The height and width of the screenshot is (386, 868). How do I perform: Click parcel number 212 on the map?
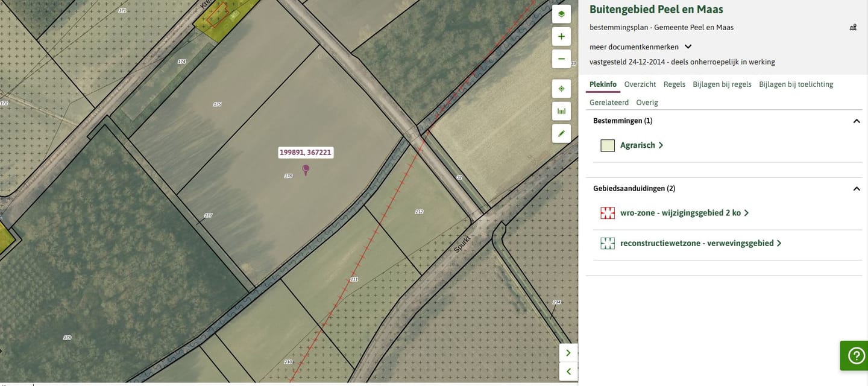pos(420,212)
